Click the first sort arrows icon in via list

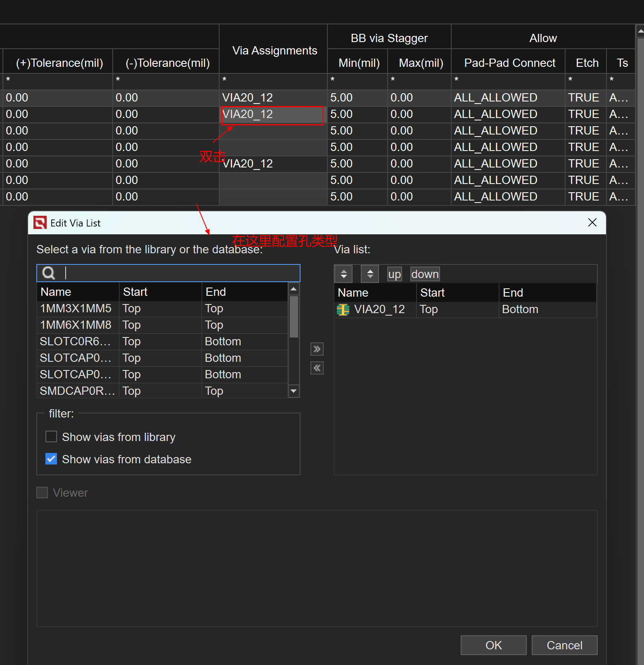[343, 274]
